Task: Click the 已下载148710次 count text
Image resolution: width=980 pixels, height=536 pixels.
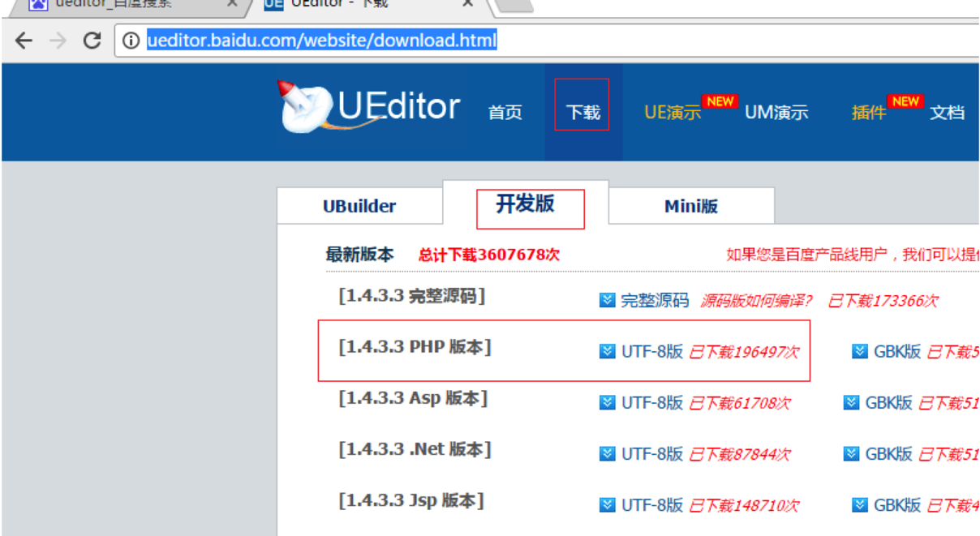Action: (x=744, y=505)
